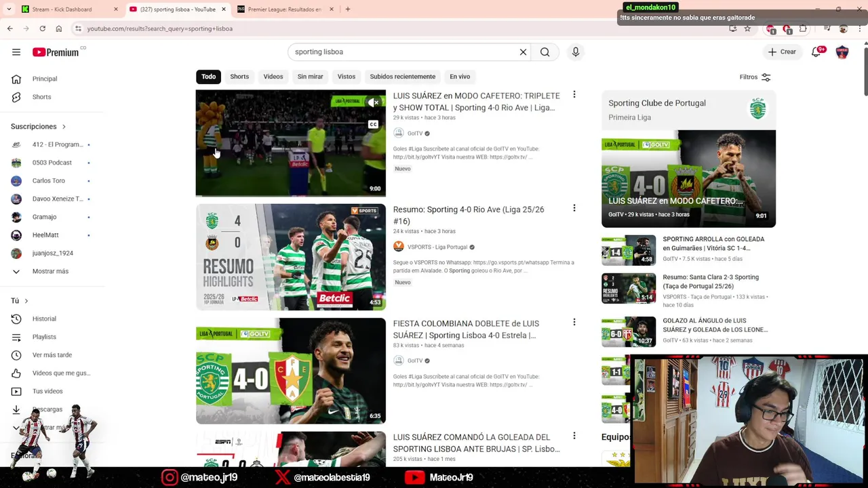
Task: Select the En vivo filter chip
Action: (460, 77)
